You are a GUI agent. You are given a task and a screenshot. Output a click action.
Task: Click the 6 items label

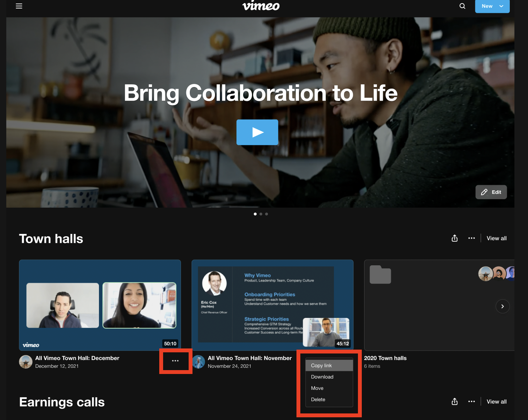click(372, 366)
